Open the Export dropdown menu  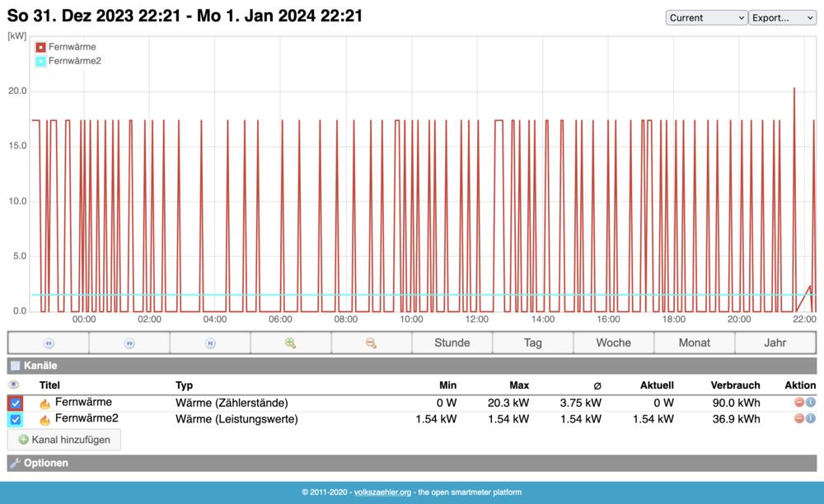[782, 17]
